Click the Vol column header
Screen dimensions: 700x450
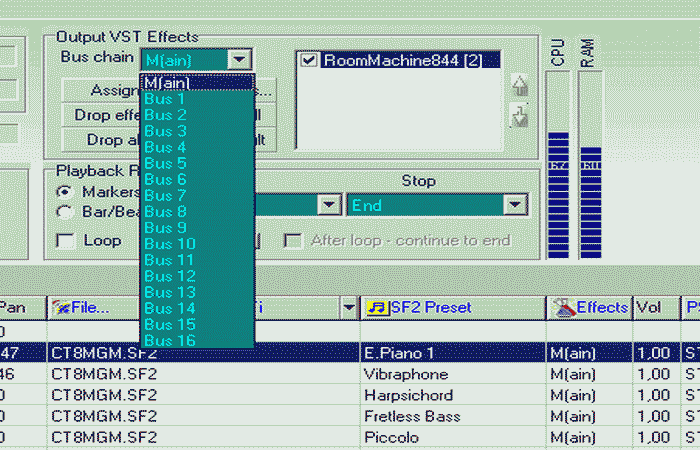pos(652,307)
